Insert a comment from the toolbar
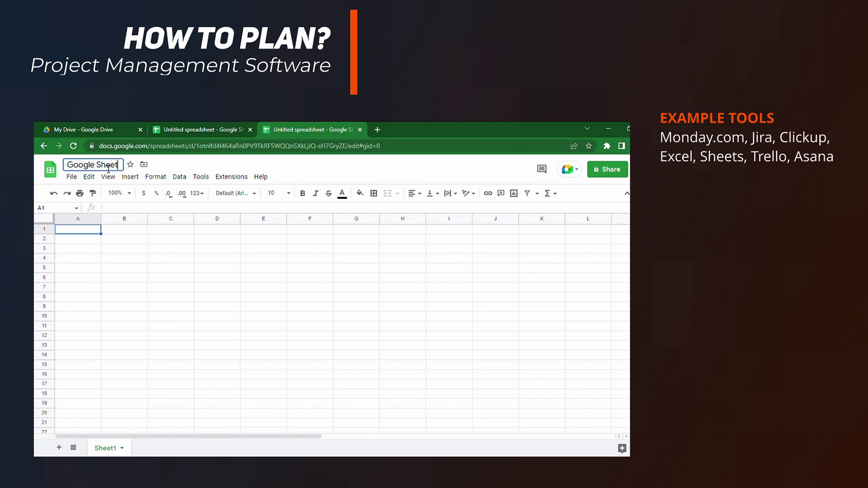This screenshot has width=868, height=488. coord(501,193)
